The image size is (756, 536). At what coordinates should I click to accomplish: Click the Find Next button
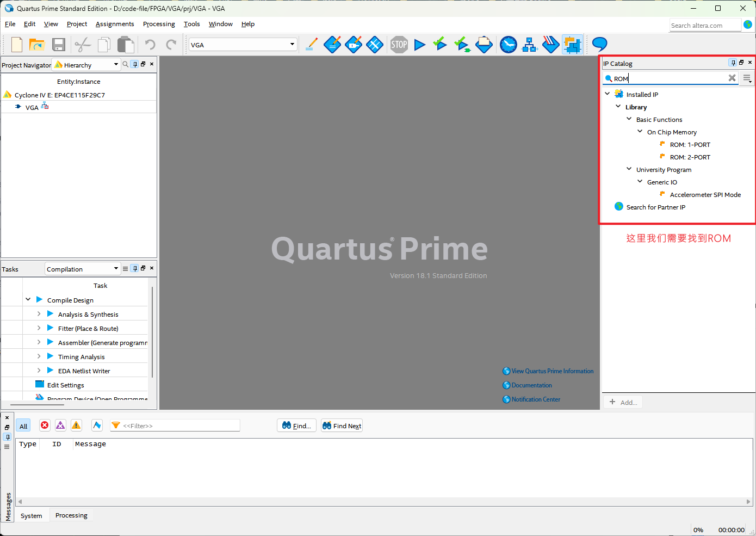click(x=342, y=426)
